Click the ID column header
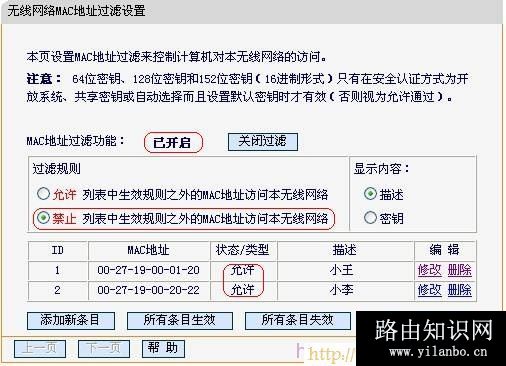The image size is (506, 366). (58, 250)
